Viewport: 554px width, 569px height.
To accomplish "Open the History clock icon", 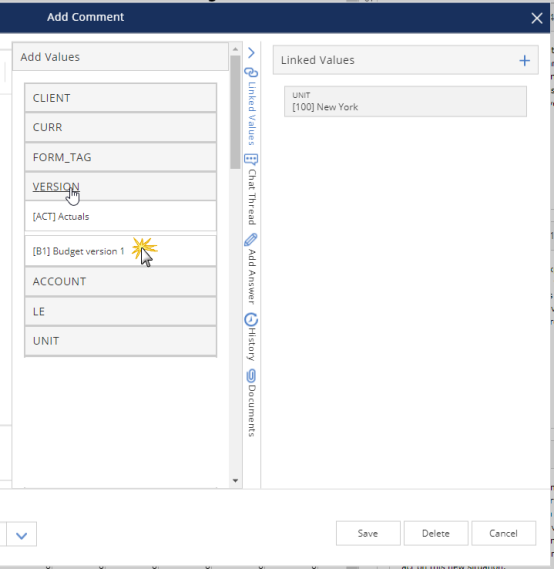I will (x=251, y=320).
